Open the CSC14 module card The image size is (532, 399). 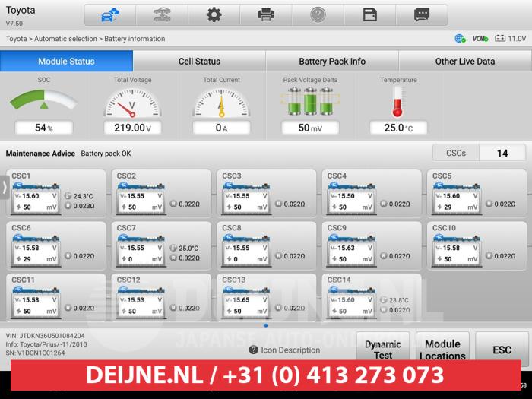372,298
